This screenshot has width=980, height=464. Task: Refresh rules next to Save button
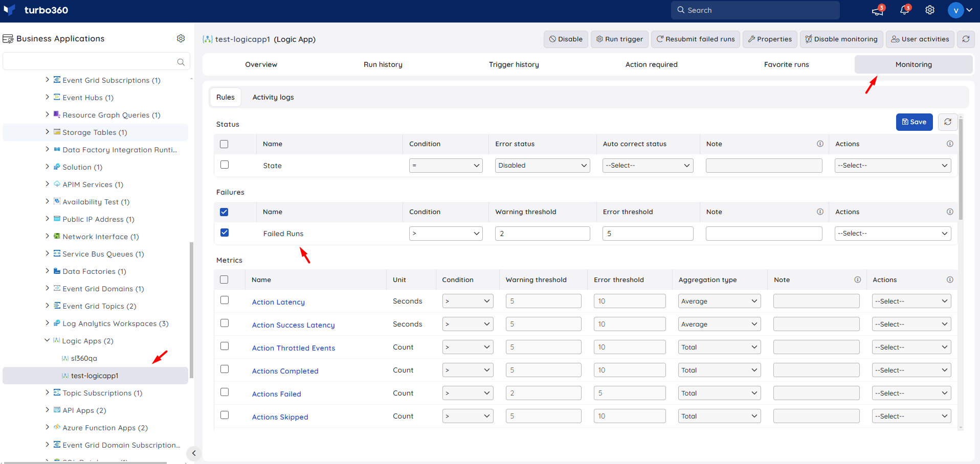[x=948, y=122]
